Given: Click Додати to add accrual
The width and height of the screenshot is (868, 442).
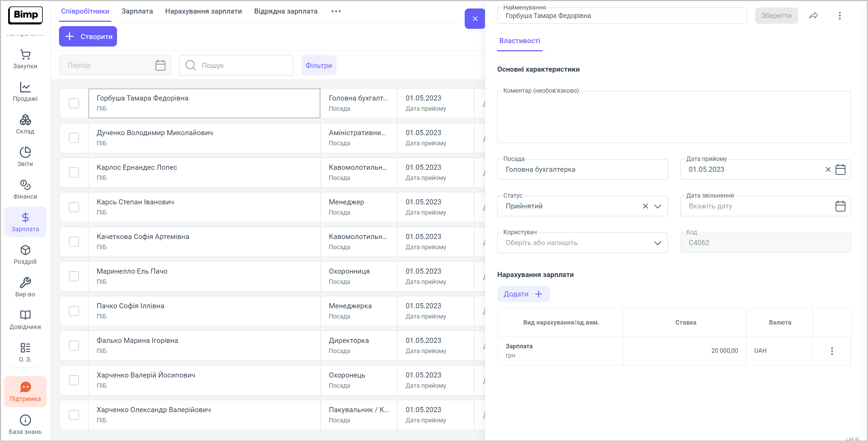Looking at the screenshot, I should coord(523,294).
